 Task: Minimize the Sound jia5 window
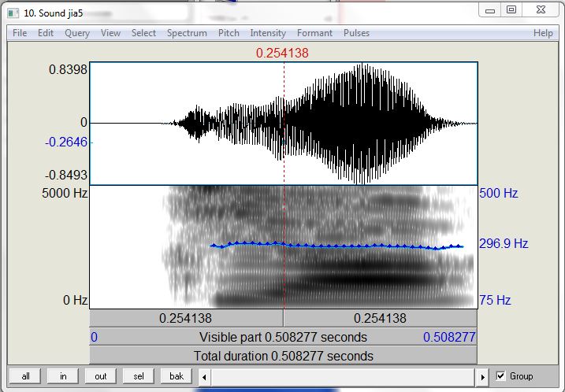point(490,10)
